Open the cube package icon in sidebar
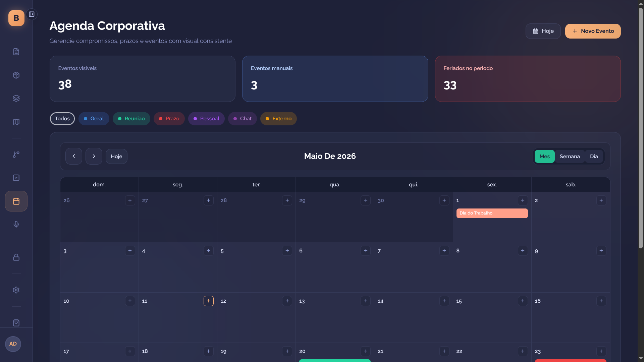 point(16,75)
